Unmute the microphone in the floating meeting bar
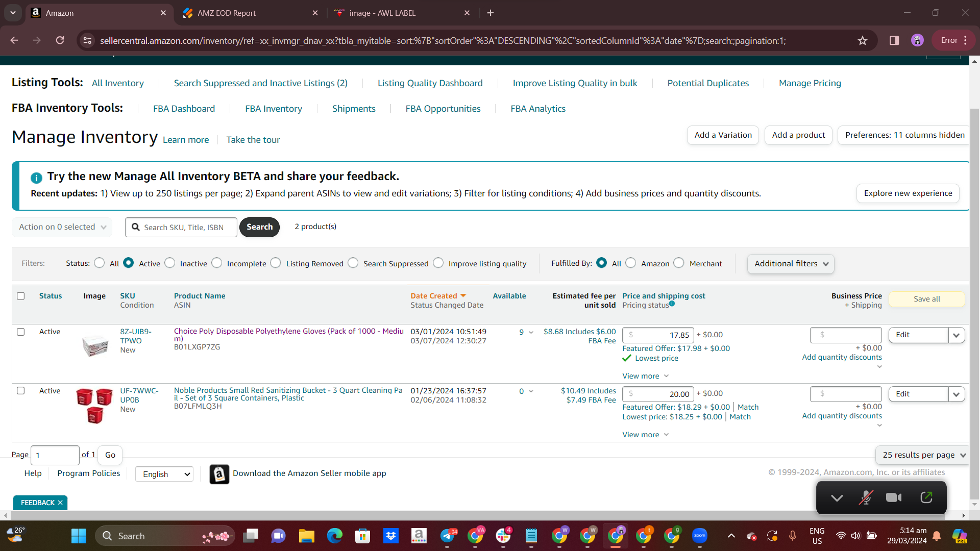980x551 pixels. coord(866,497)
